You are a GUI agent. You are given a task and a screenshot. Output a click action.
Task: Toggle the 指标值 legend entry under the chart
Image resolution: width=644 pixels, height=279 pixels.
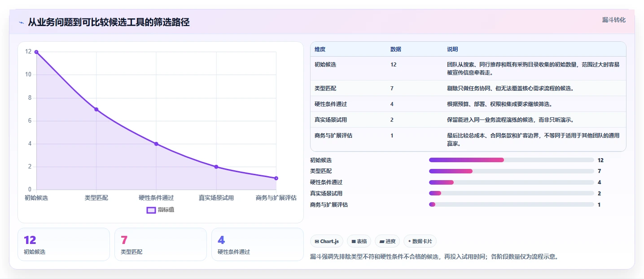[161, 210]
